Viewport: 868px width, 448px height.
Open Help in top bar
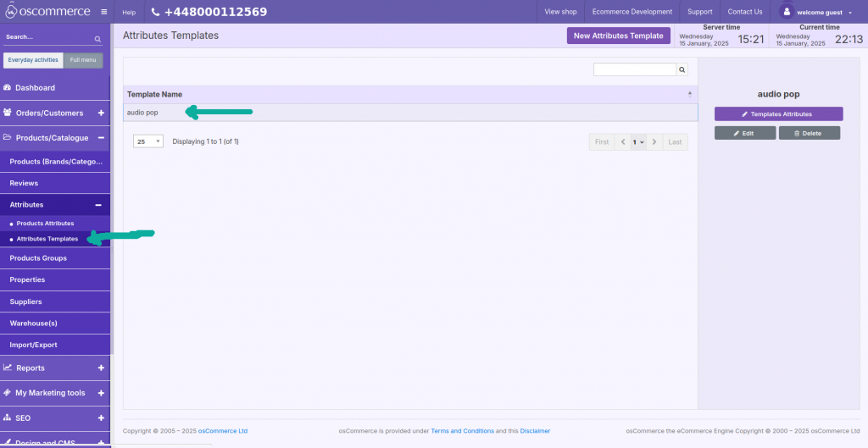(129, 12)
